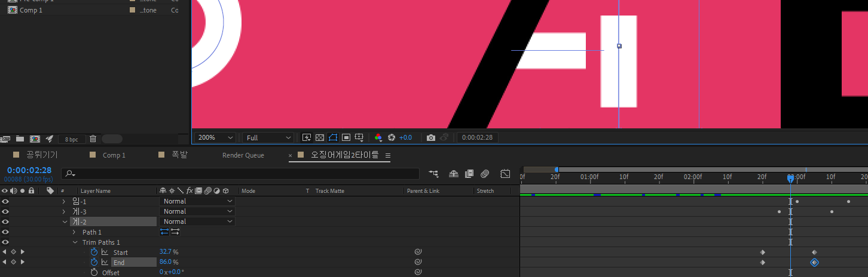
Task: Switch to the 공튀기기 timeline tab
Action: [42, 155]
